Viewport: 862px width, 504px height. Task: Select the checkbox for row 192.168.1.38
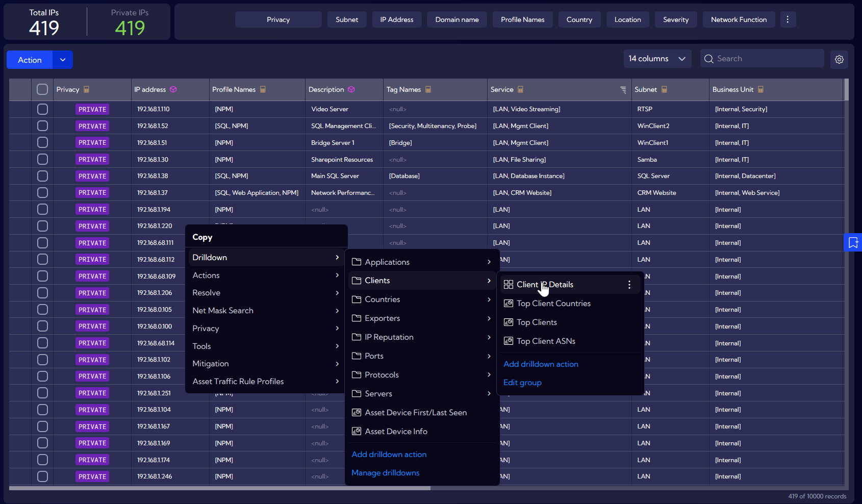coord(42,176)
